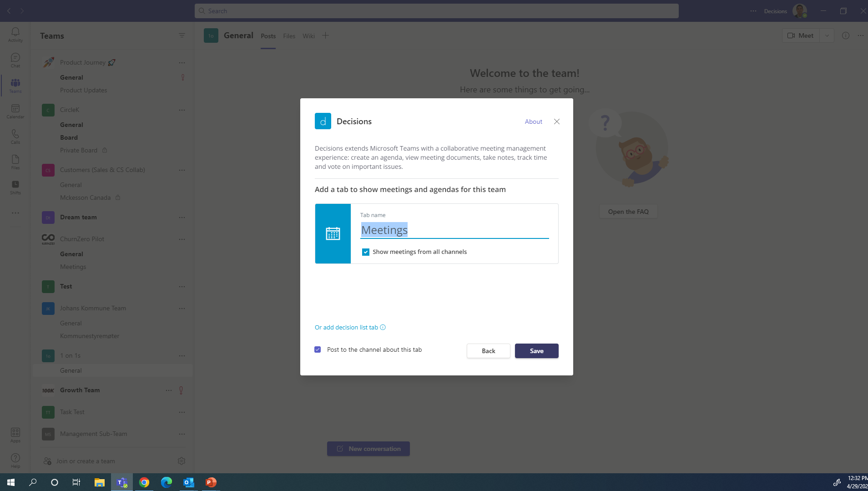Open the Shifts app
The width and height of the screenshot is (868, 491).
15,187
